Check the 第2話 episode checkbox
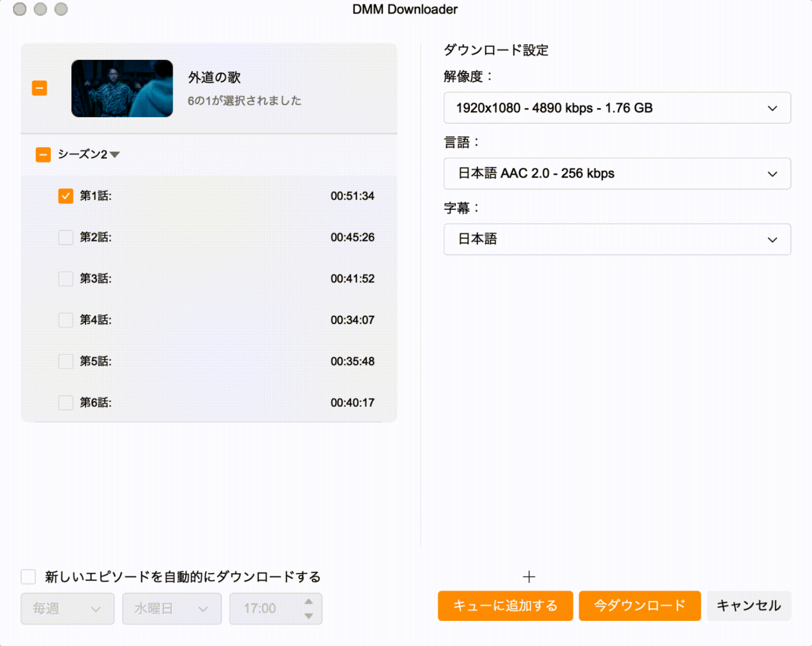 (66, 237)
